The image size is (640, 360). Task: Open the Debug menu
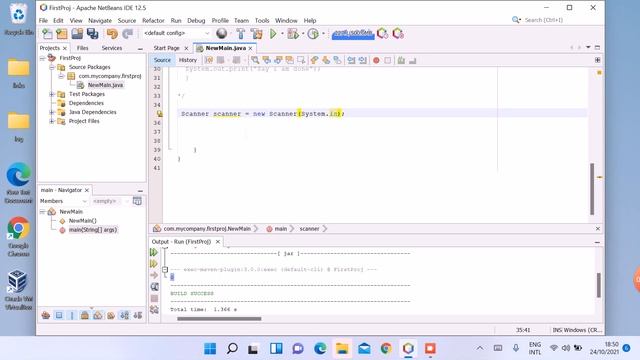point(196,20)
